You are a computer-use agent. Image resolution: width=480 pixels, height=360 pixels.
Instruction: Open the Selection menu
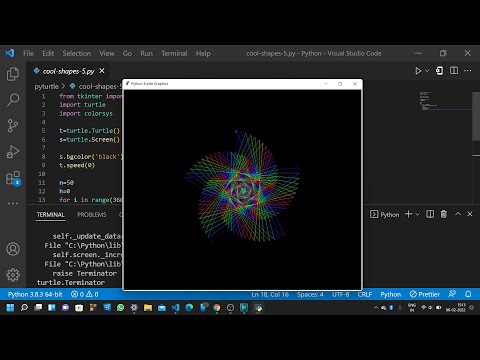click(x=77, y=53)
